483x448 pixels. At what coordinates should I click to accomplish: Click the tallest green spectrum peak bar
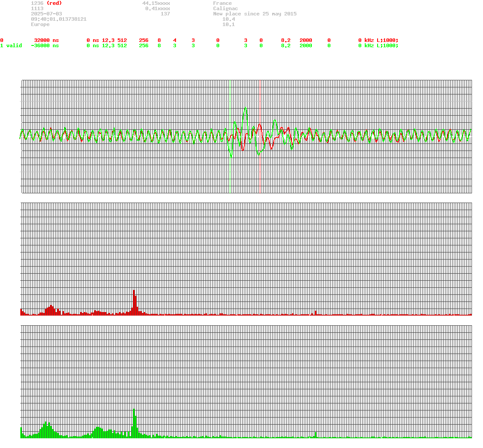[x=134, y=423]
